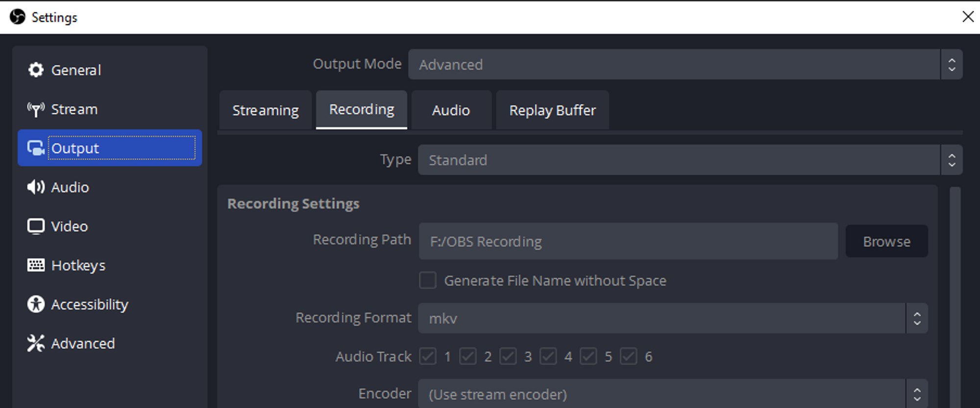Click the Encoder dropdown arrows

coord(917,394)
